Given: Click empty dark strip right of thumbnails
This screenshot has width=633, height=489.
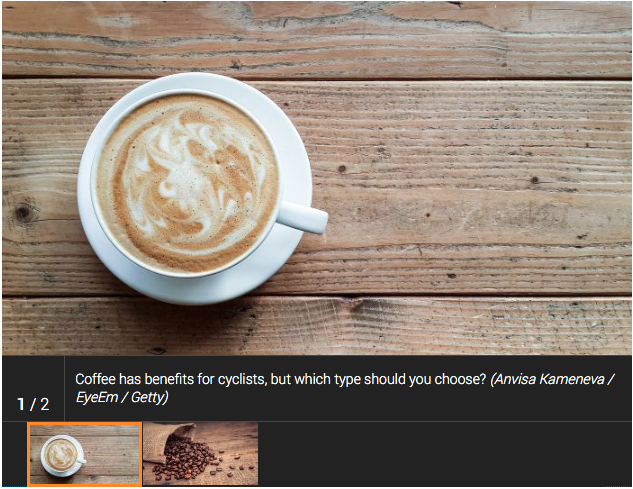Looking at the screenshot, I should [444, 454].
